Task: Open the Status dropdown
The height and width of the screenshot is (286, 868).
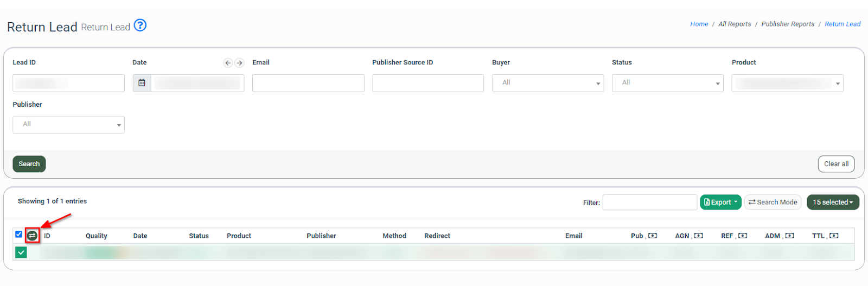Action: click(x=667, y=83)
